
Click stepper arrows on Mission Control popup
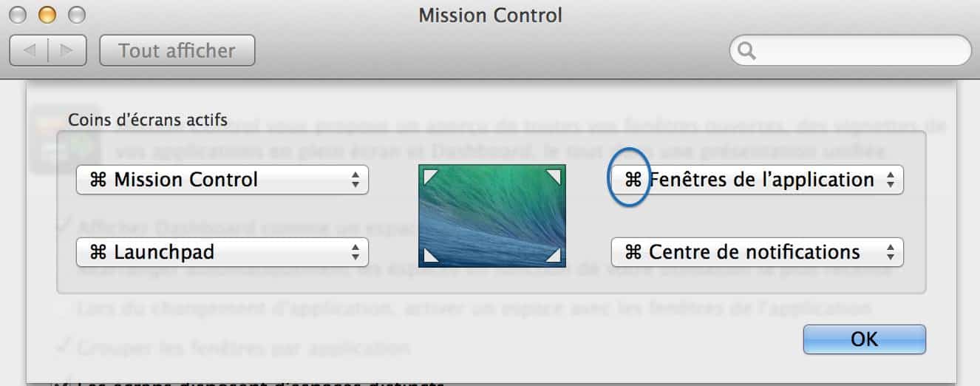pyautogui.click(x=355, y=180)
